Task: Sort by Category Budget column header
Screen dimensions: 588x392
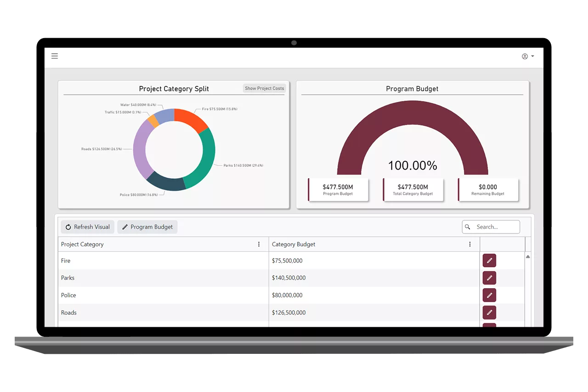Action: click(294, 244)
